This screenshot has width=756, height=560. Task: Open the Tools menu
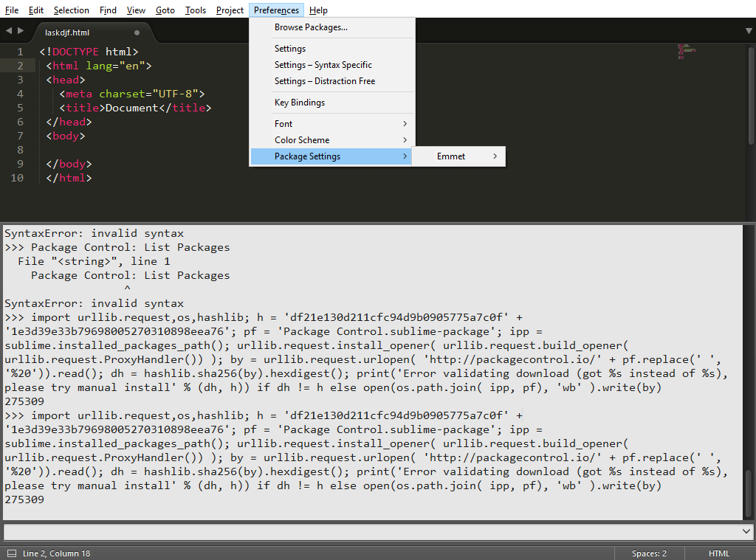pyautogui.click(x=195, y=10)
